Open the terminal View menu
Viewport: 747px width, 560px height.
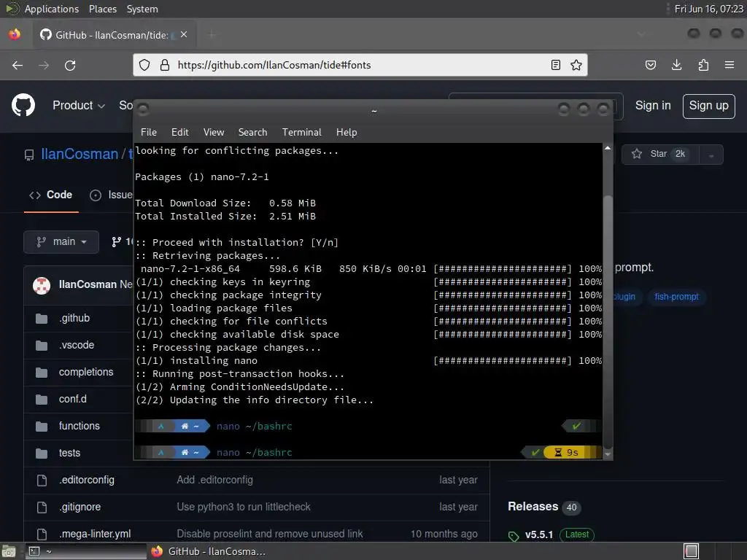point(214,133)
